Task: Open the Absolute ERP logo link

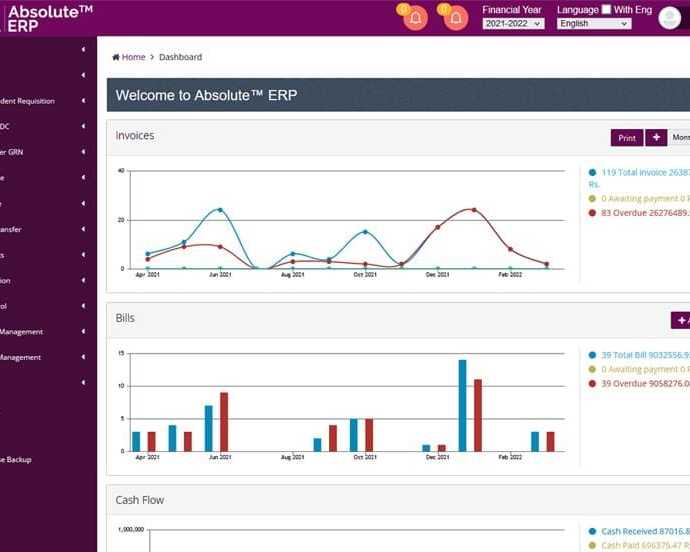Action: coord(49,18)
